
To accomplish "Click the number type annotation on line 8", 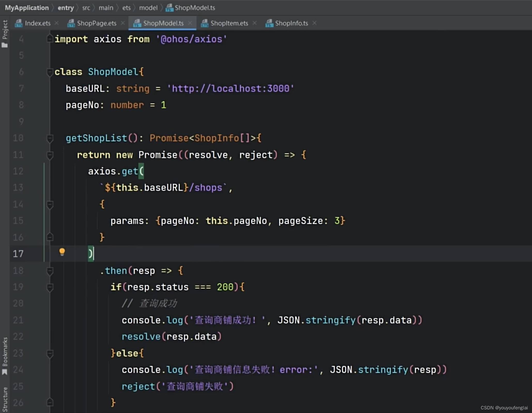I will pyautogui.click(x=127, y=105).
